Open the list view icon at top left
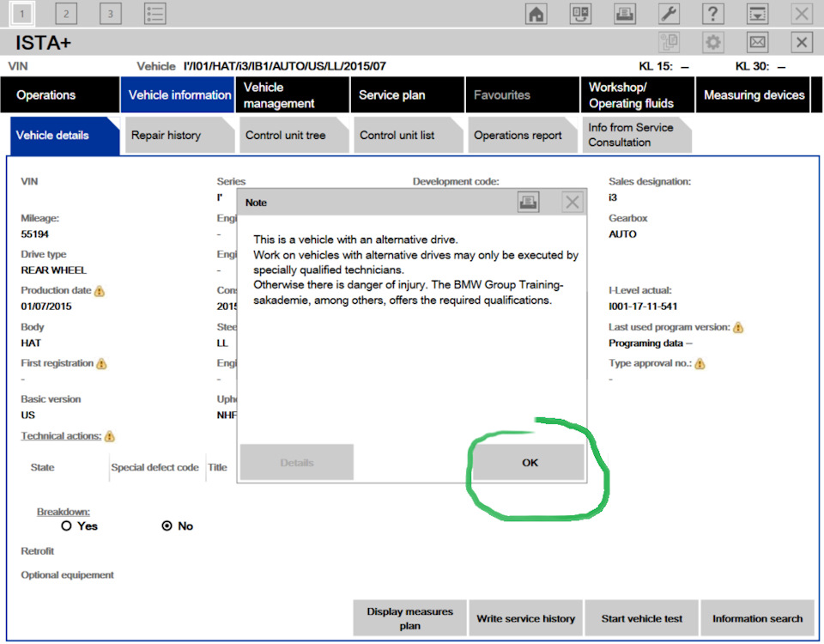 pyautogui.click(x=155, y=14)
